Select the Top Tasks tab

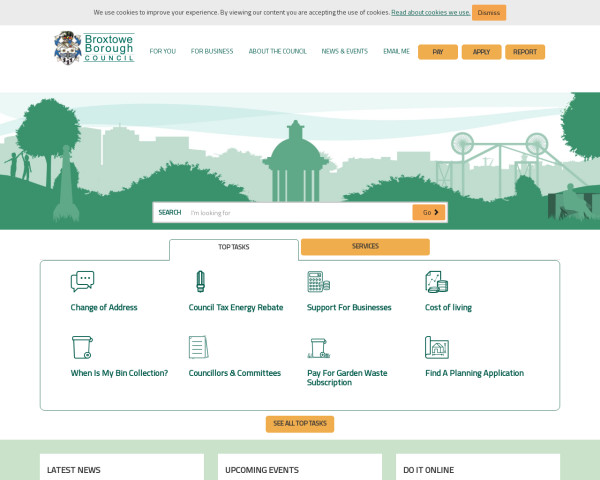tap(233, 247)
